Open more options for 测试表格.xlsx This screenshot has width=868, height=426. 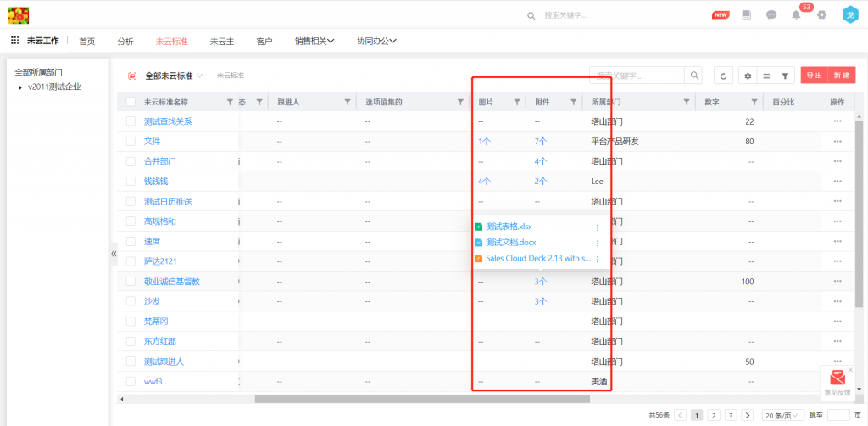click(x=597, y=227)
